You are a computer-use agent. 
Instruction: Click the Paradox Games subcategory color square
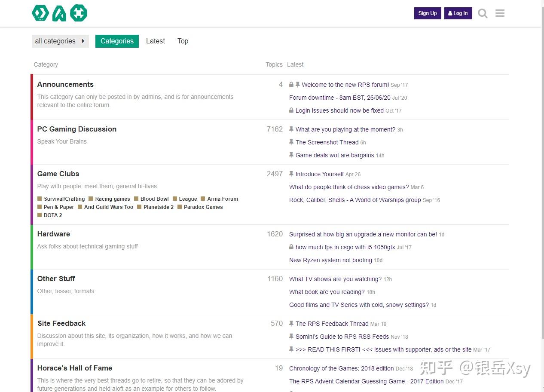[180, 207]
